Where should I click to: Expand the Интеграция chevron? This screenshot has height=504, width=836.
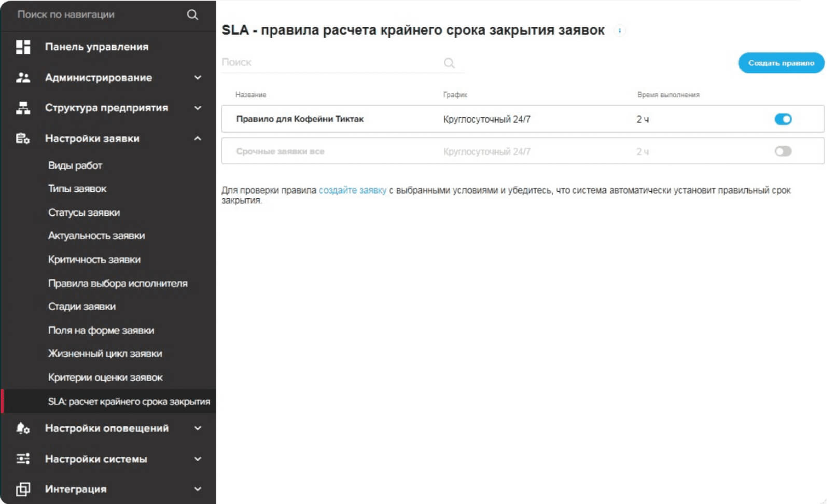pos(198,489)
